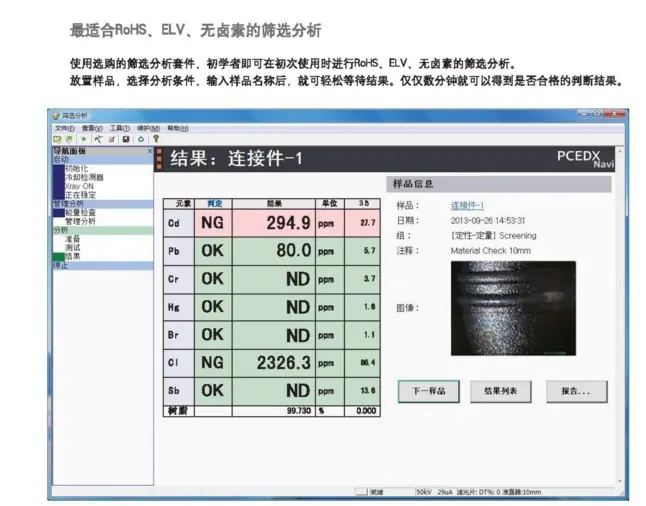The image size is (646, 506).
Task: Click the 树脂 row label
Action: click(x=179, y=411)
